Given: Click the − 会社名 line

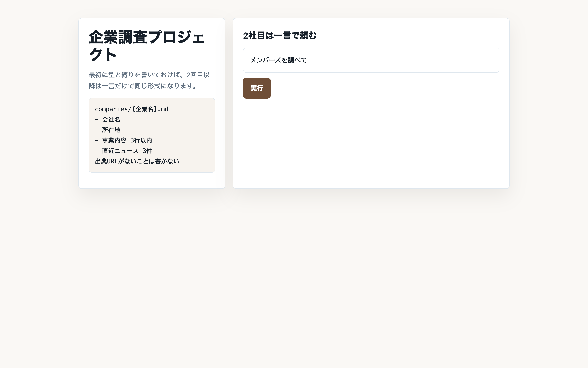Looking at the screenshot, I should click(107, 120).
